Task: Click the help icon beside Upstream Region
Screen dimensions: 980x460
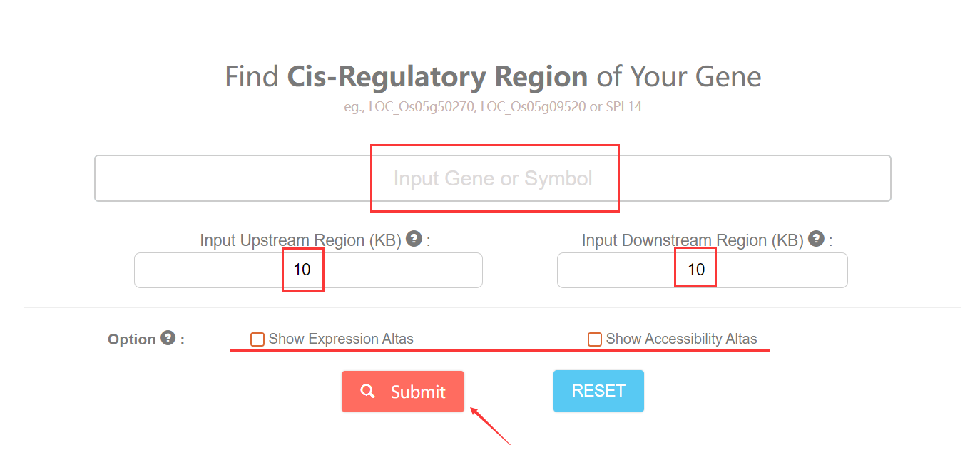Action: point(413,238)
